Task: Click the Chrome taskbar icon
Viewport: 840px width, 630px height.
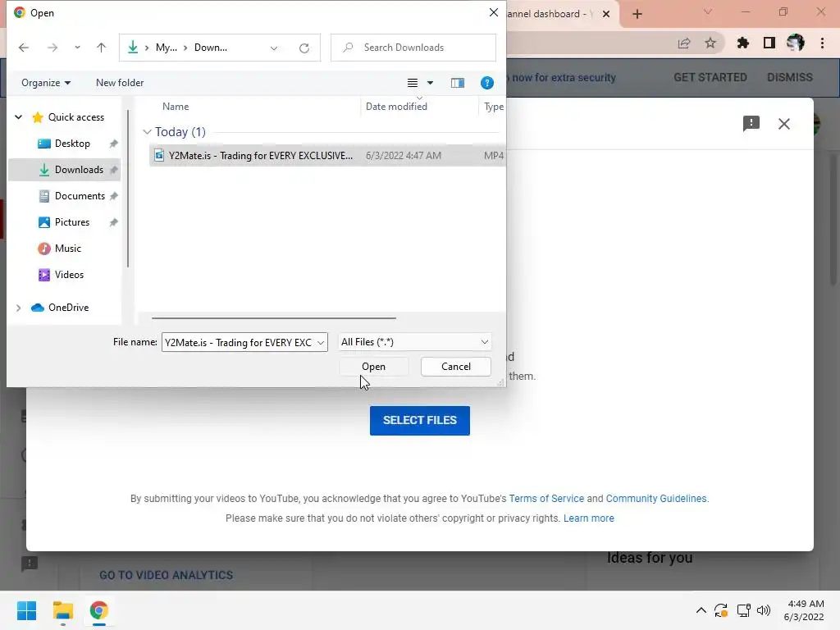Action: pos(98,610)
